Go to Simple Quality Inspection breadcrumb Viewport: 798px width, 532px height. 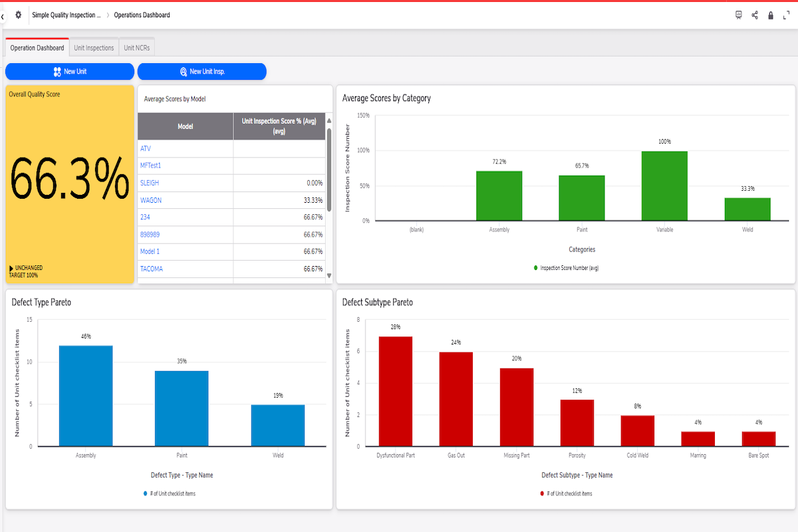66,15
